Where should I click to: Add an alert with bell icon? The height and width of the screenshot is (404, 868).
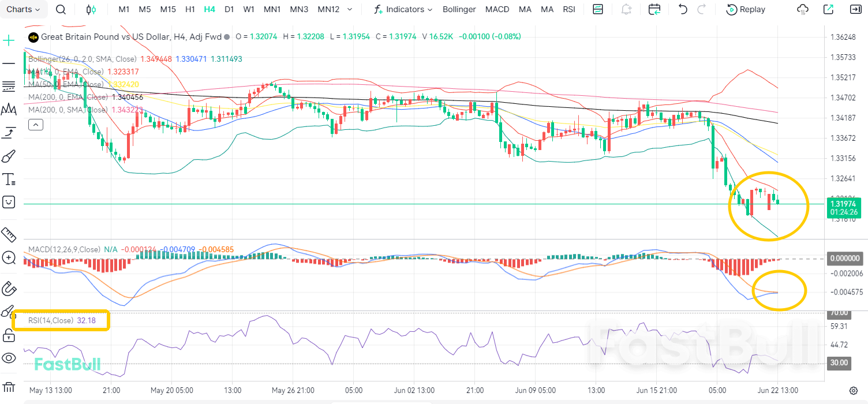(x=626, y=9)
